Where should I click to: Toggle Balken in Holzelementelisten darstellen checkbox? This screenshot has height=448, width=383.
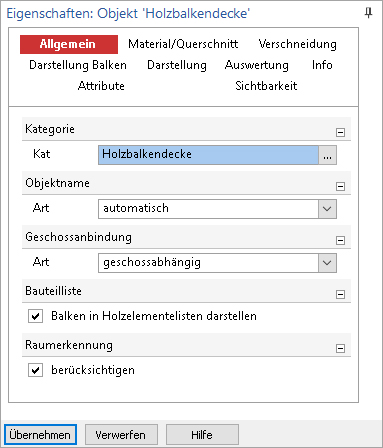tap(35, 316)
